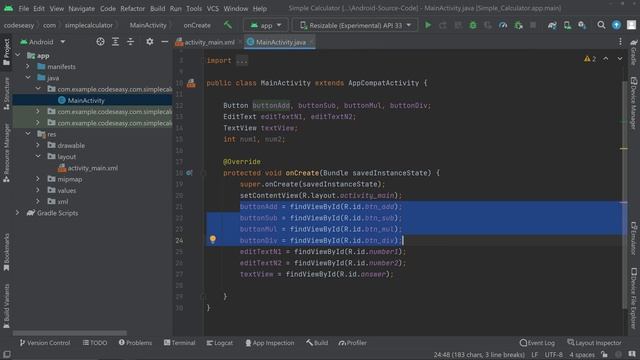Toggle the Device File Explorer side tab
This screenshot has height=360, width=640.
tap(634, 298)
